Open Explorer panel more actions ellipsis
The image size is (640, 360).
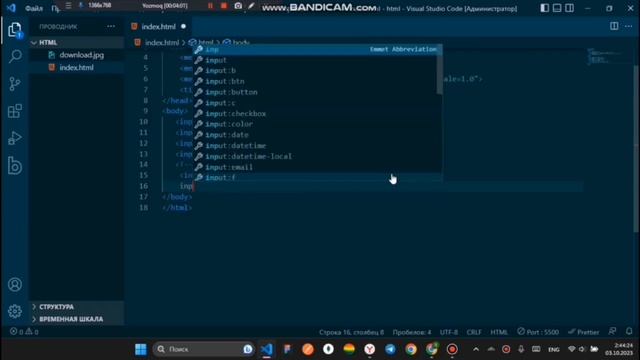(111, 27)
